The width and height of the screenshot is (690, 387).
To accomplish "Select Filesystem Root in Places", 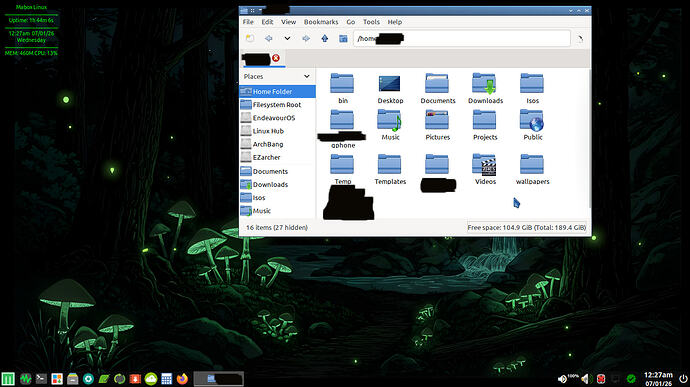I will click(x=277, y=105).
